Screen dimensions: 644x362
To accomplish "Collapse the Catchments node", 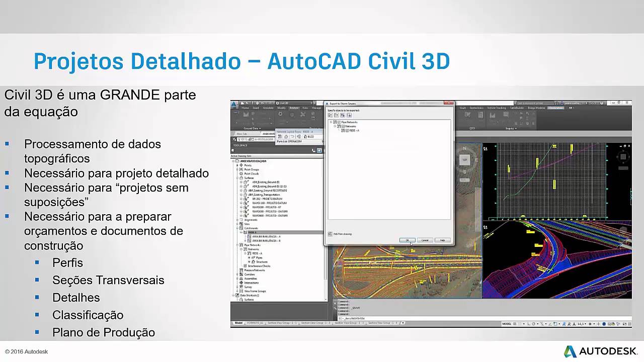I will click(237, 228).
